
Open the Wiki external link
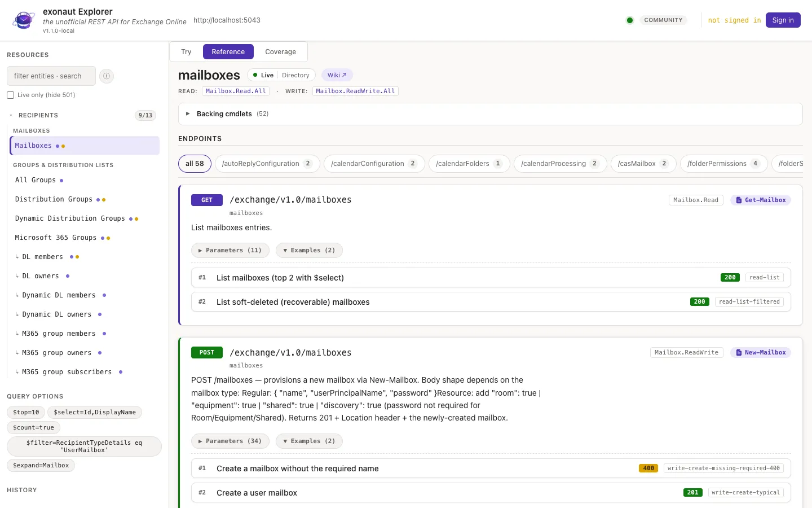click(x=337, y=75)
